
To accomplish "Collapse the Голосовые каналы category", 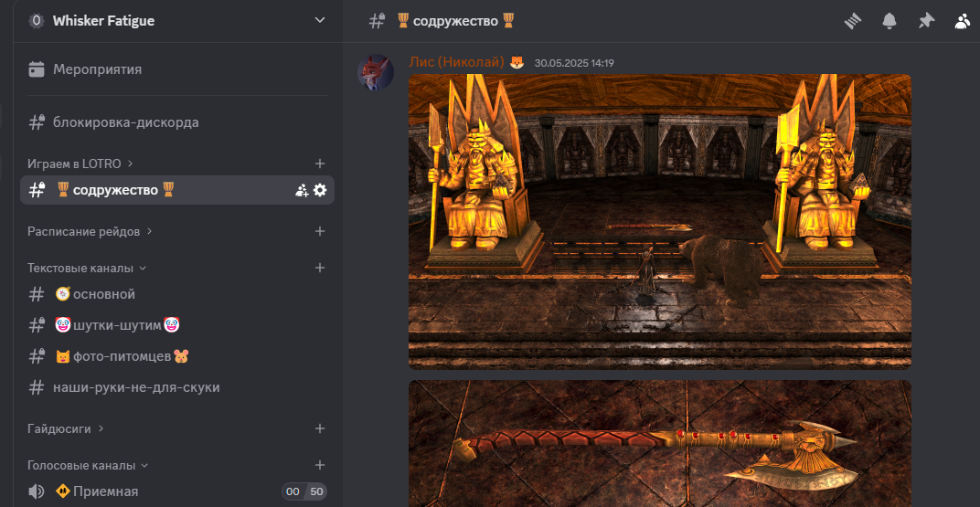I will [87, 465].
